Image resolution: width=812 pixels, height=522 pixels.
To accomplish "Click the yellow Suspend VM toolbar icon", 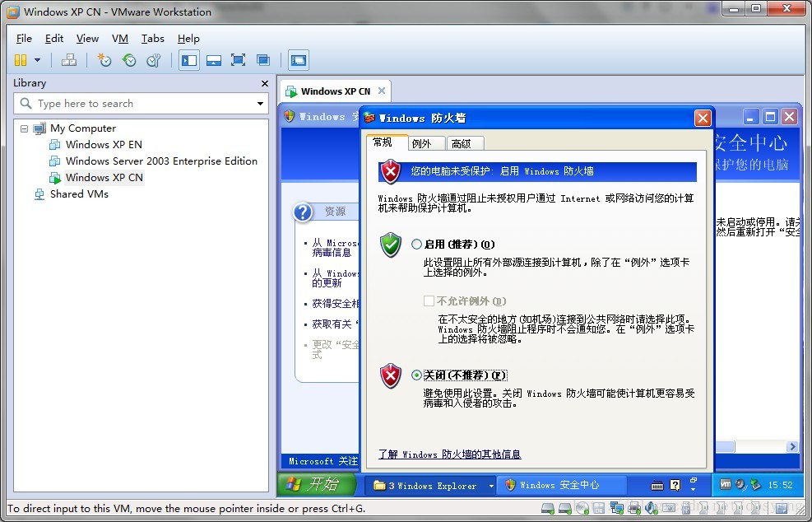I will (x=21, y=60).
